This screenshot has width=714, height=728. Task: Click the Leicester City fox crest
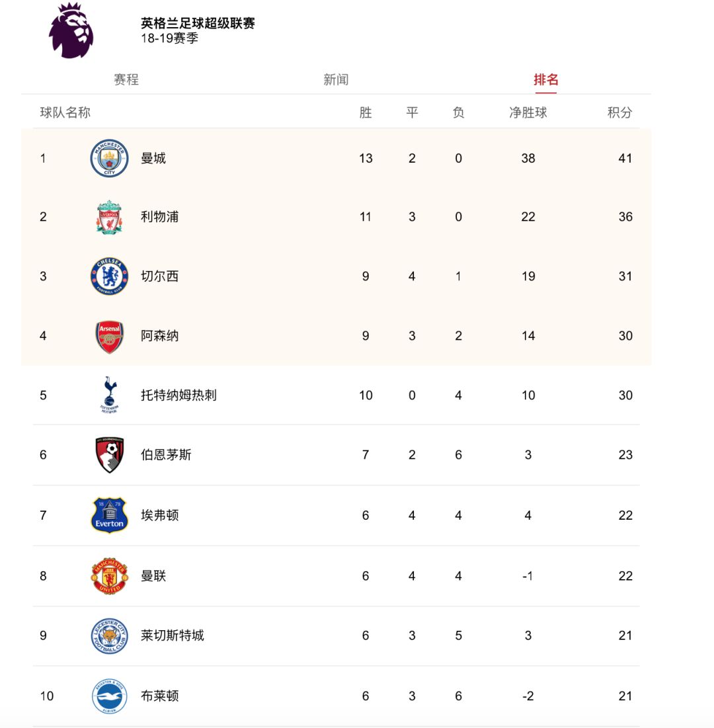(109, 635)
